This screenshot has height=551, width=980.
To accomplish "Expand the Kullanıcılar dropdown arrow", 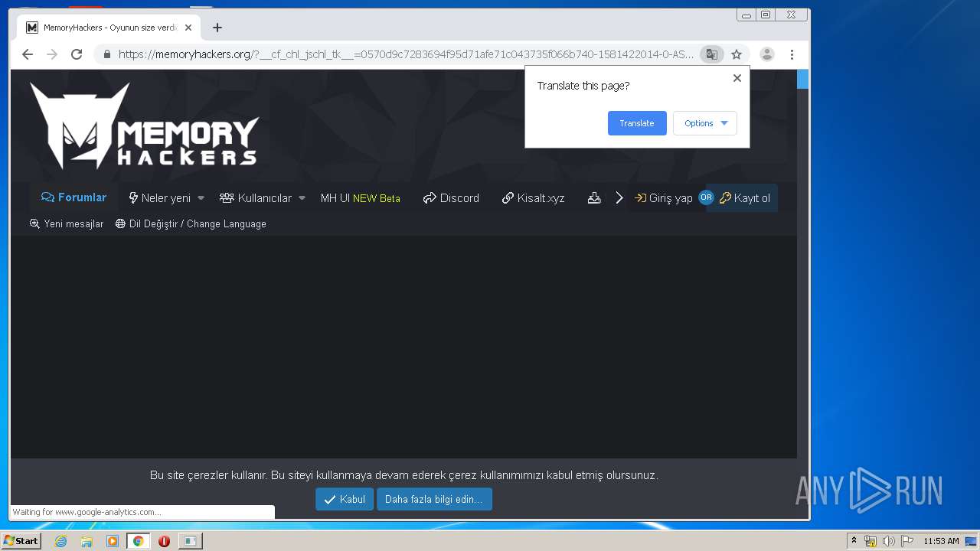I will [302, 198].
